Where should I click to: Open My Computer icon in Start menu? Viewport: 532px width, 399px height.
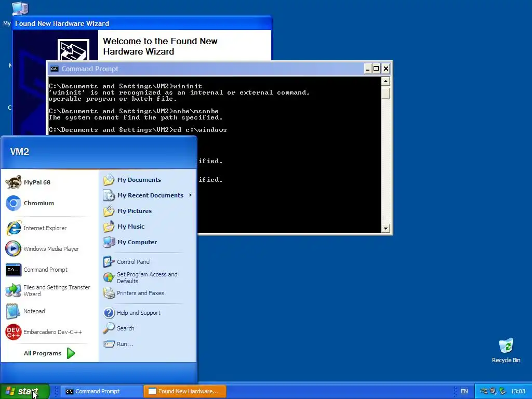(109, 242)
